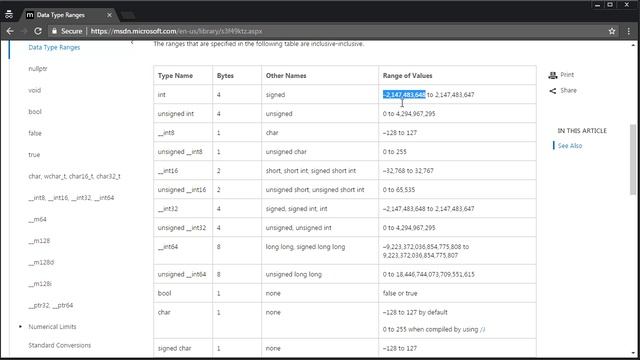Viewport: 640px width, 360px height.
Task: Close the Data Type Ranges tab
Action: click(109, 15)
